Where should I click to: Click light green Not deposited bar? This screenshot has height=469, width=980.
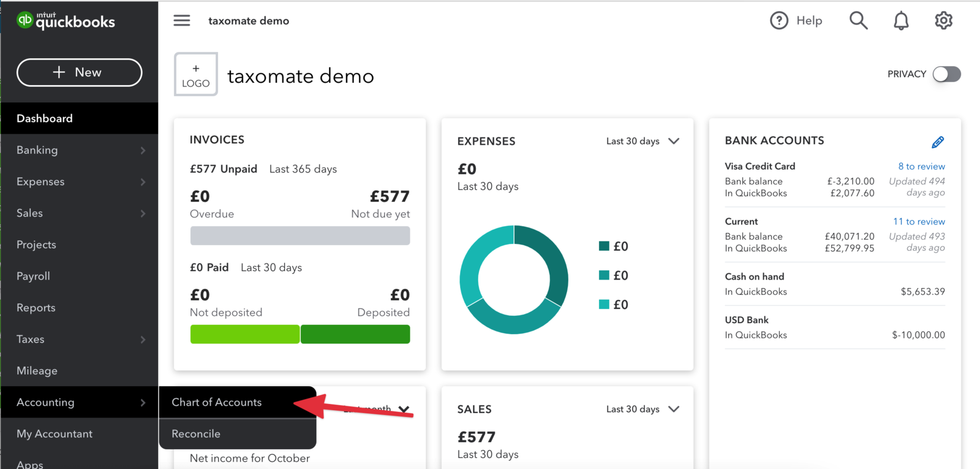coord(245,334)
